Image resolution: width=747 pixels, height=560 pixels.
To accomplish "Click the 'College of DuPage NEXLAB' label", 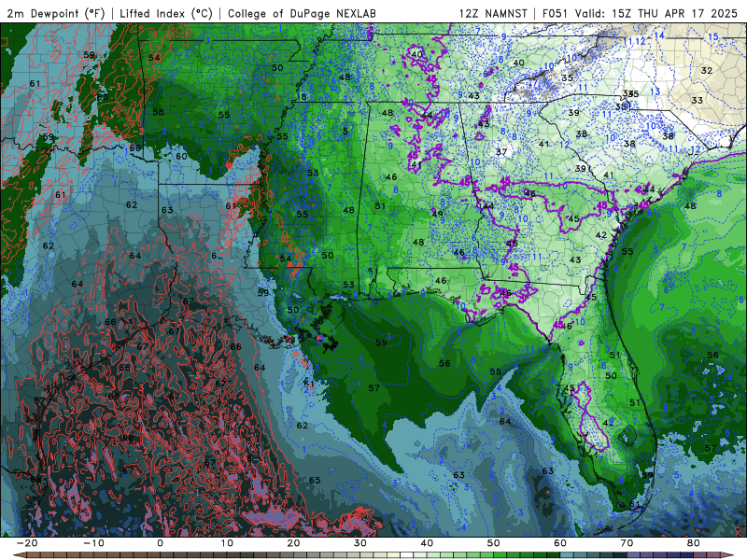I will tap(302, 14).
